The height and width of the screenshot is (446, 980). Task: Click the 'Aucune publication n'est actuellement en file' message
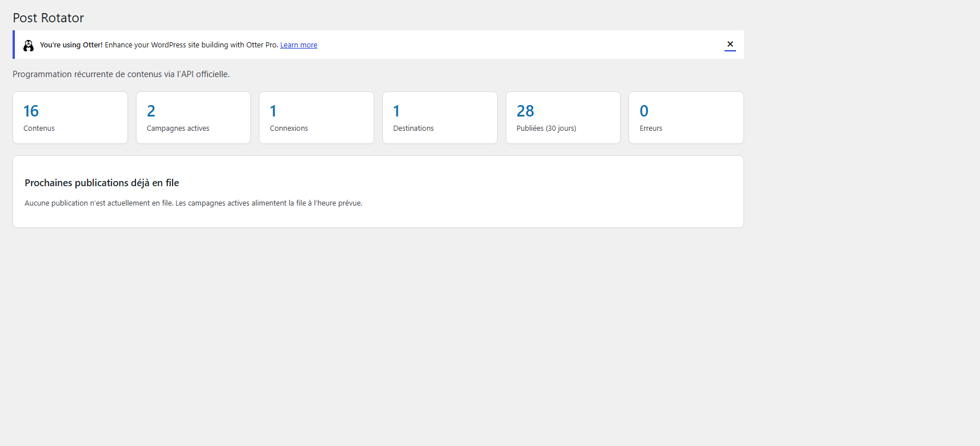click(x=193, y=203)
